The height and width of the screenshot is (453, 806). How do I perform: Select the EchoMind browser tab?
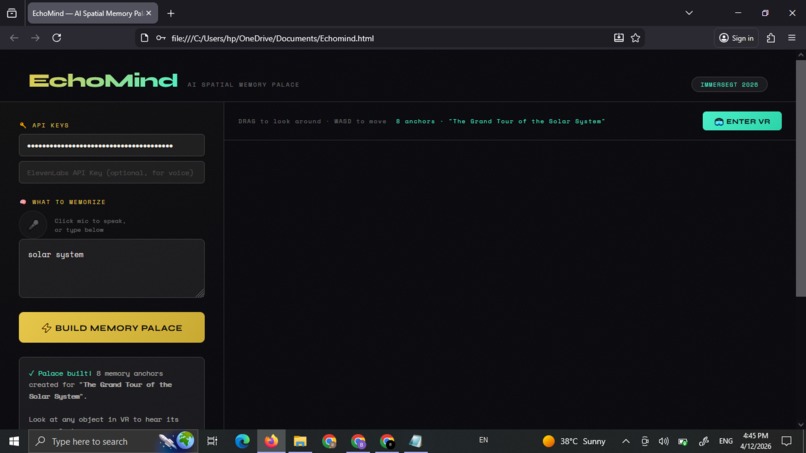pyautogui.click(x=88, y=13)
